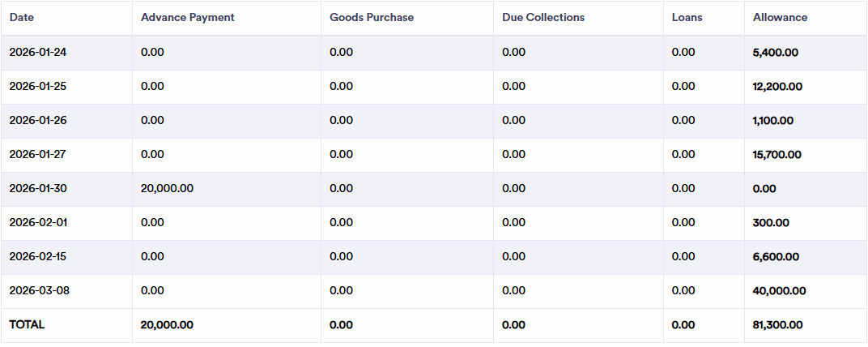
Task: Select the 12,200.00 allowance value
Action: coord(777,87)
